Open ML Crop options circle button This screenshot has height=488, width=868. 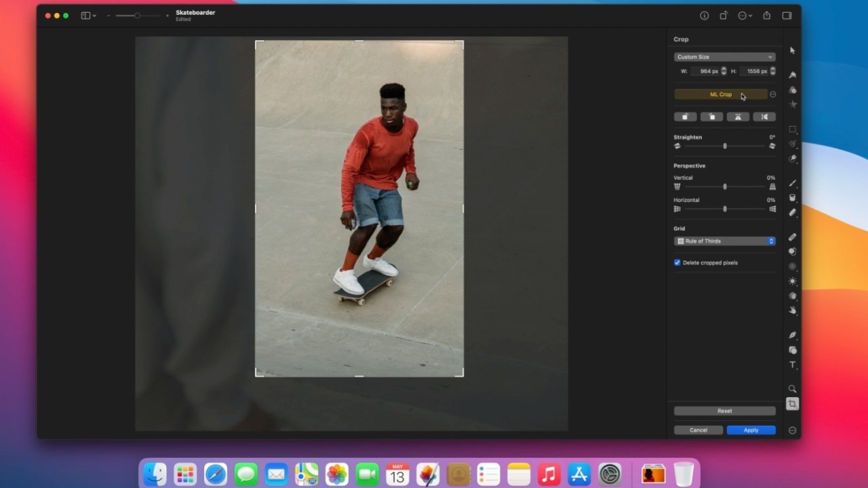coord(772,94)
